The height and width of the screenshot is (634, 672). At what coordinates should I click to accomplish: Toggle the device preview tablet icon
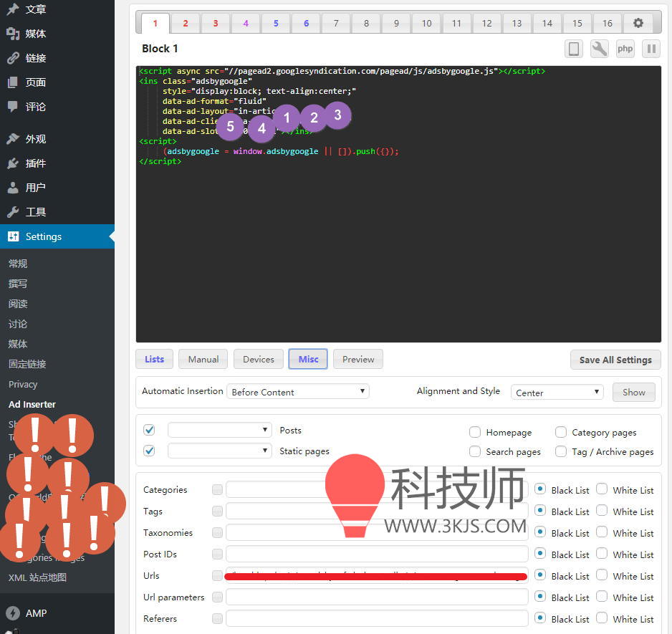574,49
